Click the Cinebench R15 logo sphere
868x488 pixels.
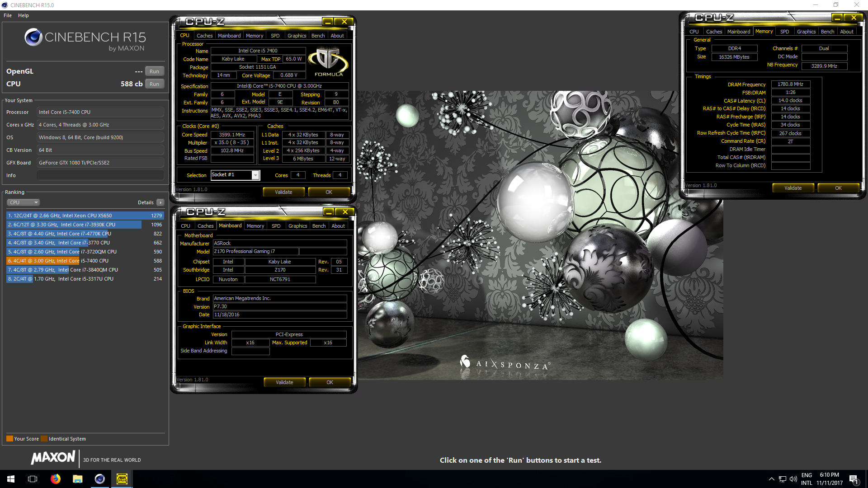33,37
